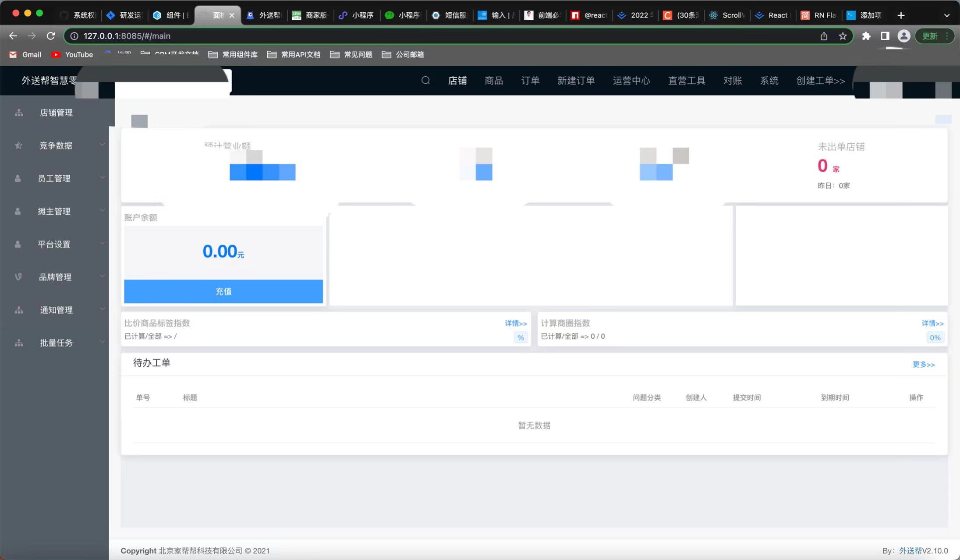
Task: Expand the 通知管理 submenu arrow
Action: pyautogui.click(x=102, y=309)
